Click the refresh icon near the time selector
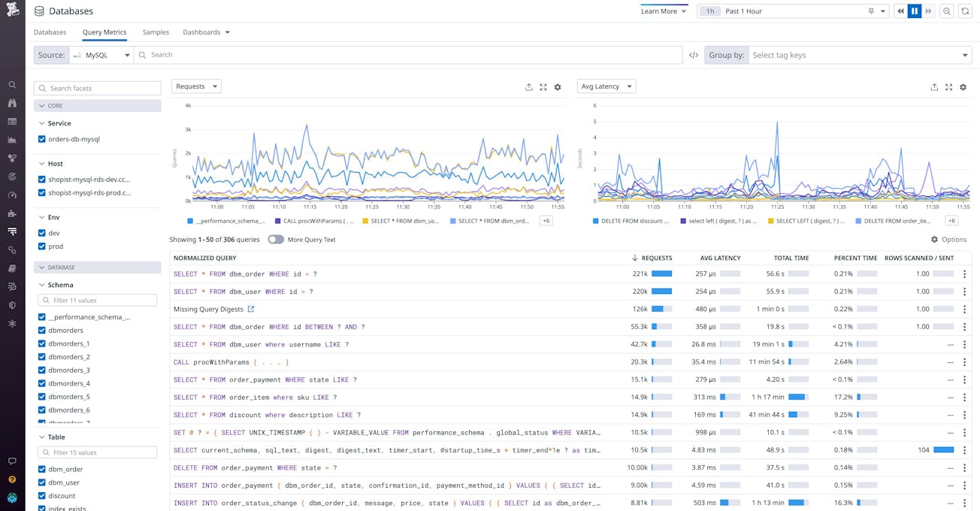 [966, 11]
